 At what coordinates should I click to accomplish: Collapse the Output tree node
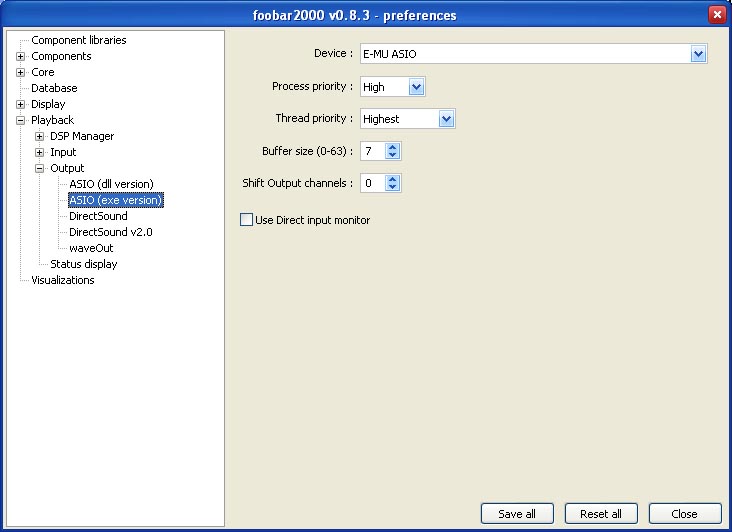tap(39, 168)
